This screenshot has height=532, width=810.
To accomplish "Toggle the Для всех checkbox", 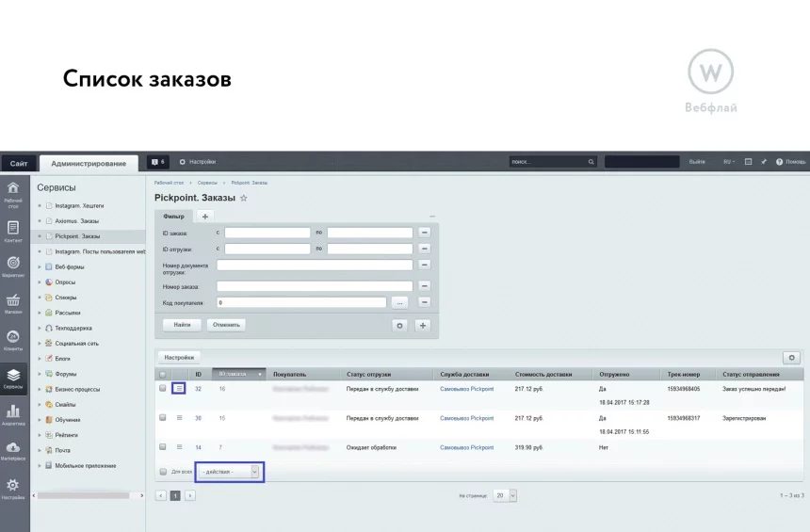I will 163,472.
